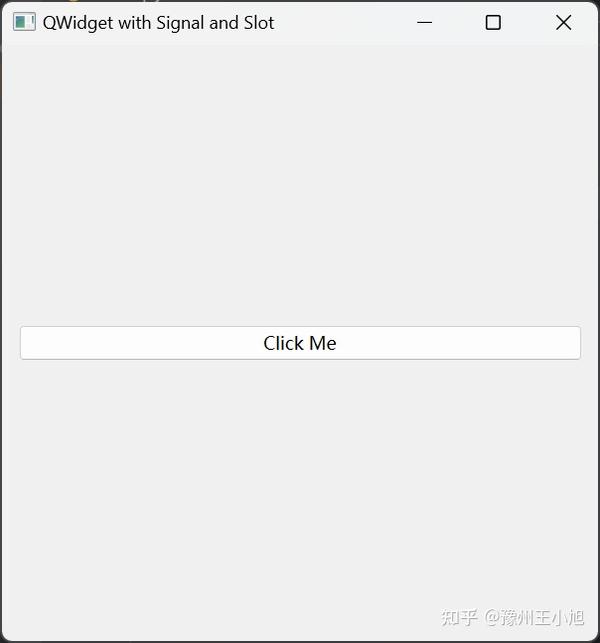Click the "Click Me" button

coord(300,343)
